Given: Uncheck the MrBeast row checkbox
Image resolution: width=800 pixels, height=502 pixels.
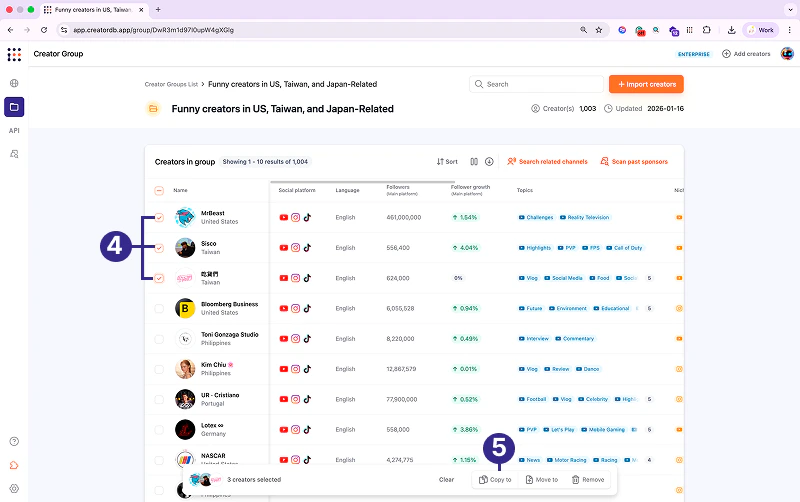Looking at the screenshot, I should [159, 218].
